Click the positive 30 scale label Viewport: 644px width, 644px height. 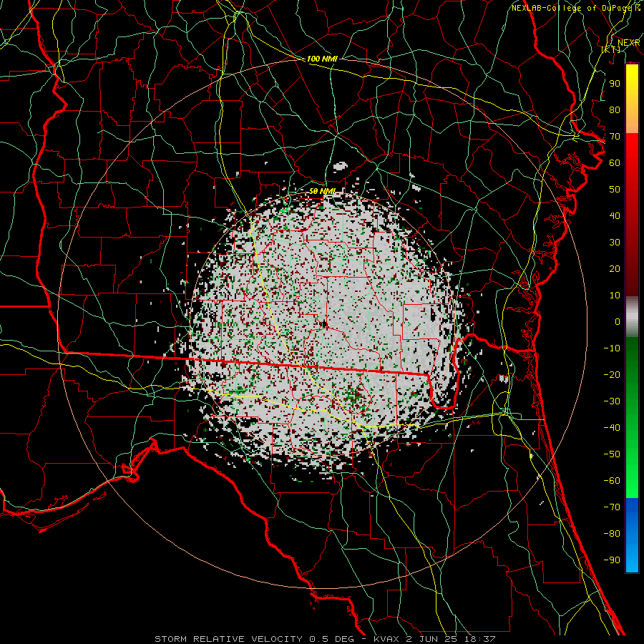click(x=615, y=243)
